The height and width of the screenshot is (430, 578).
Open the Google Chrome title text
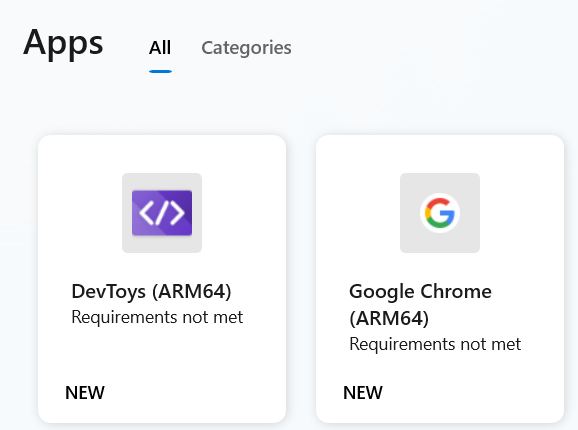[420, 291]
